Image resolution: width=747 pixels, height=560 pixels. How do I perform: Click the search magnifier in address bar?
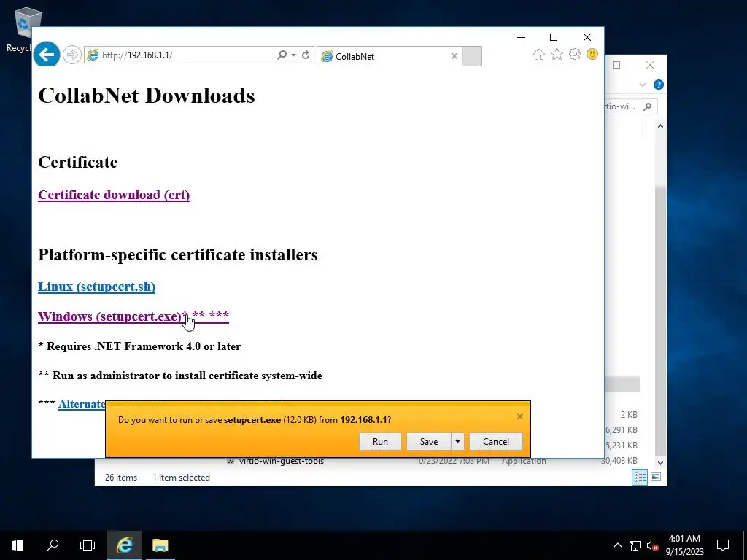point(282,55)
